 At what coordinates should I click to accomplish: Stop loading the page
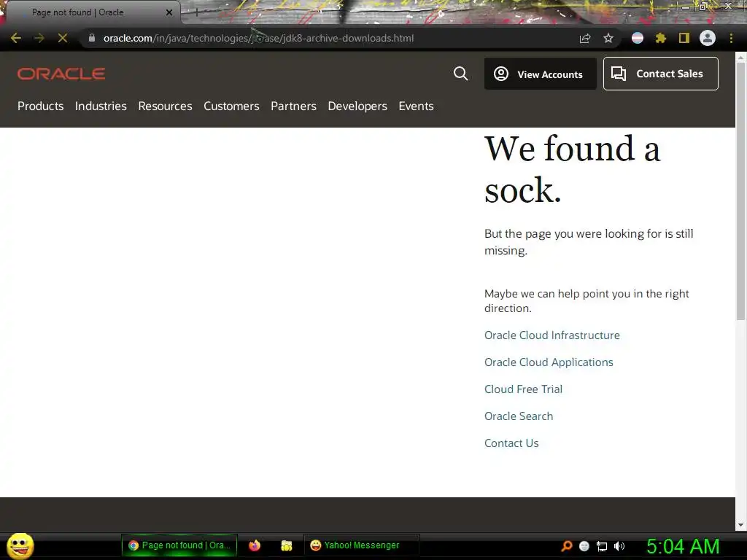[x=63, y=38]
